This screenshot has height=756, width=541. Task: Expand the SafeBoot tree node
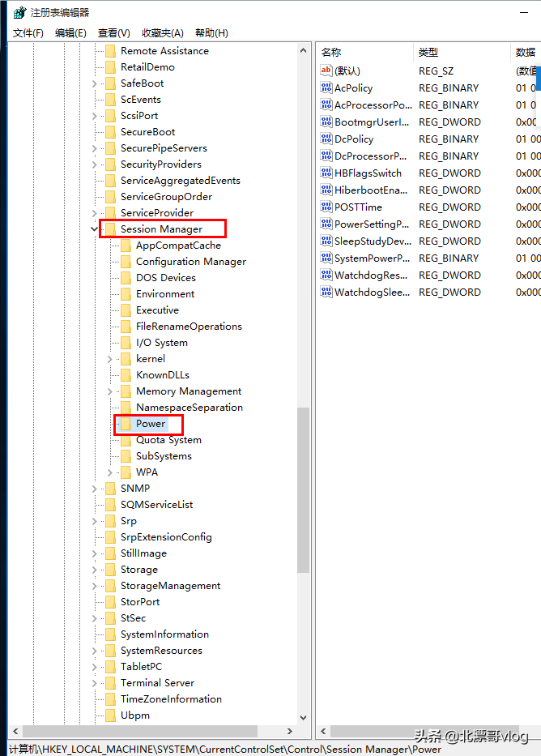95,83
